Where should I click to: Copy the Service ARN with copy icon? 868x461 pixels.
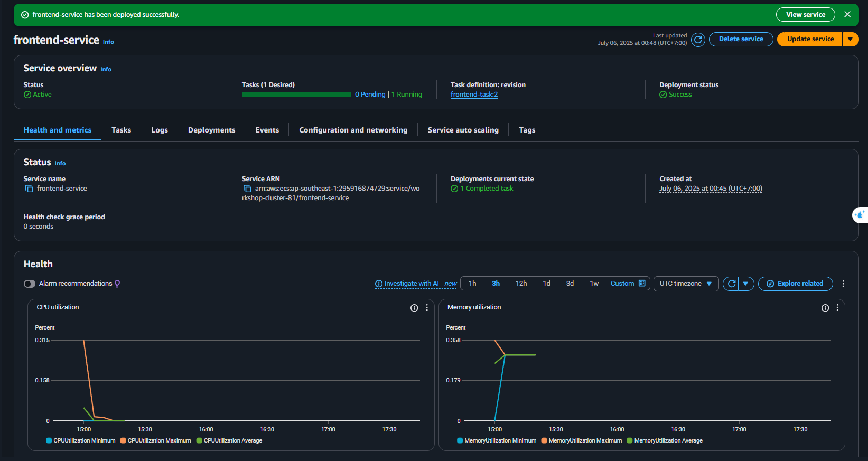247,189
